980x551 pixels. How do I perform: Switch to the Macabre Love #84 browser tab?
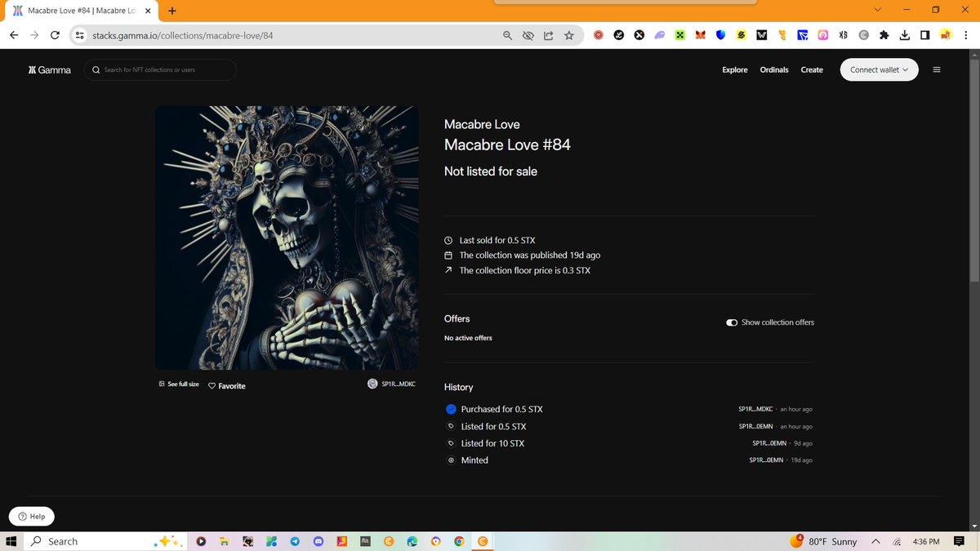tap(78, 11)
